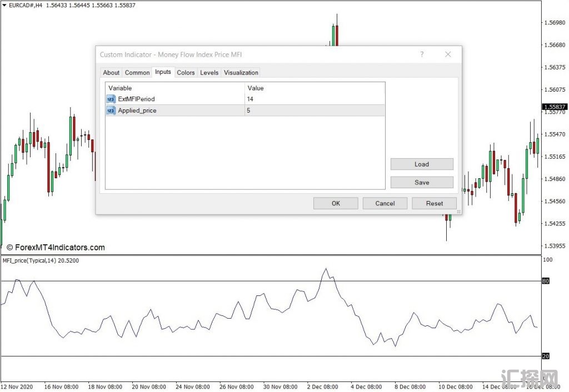Screen dimensions: 569x392
Task: Switch to the Colors tab
Action: pos(186,73)
